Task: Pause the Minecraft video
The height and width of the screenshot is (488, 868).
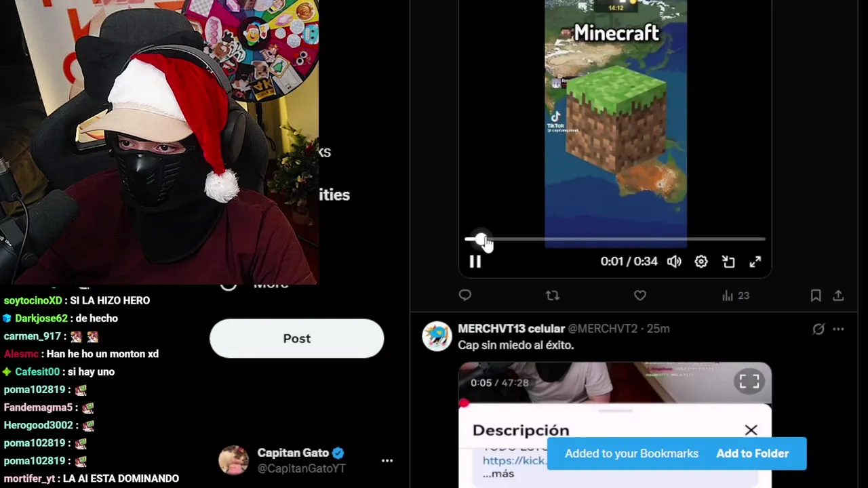Action: pos(475,262)
